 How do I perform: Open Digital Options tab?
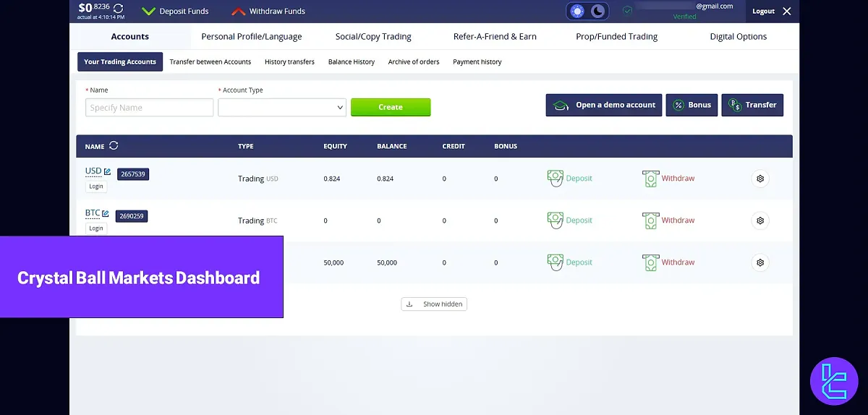pos(738,36)
